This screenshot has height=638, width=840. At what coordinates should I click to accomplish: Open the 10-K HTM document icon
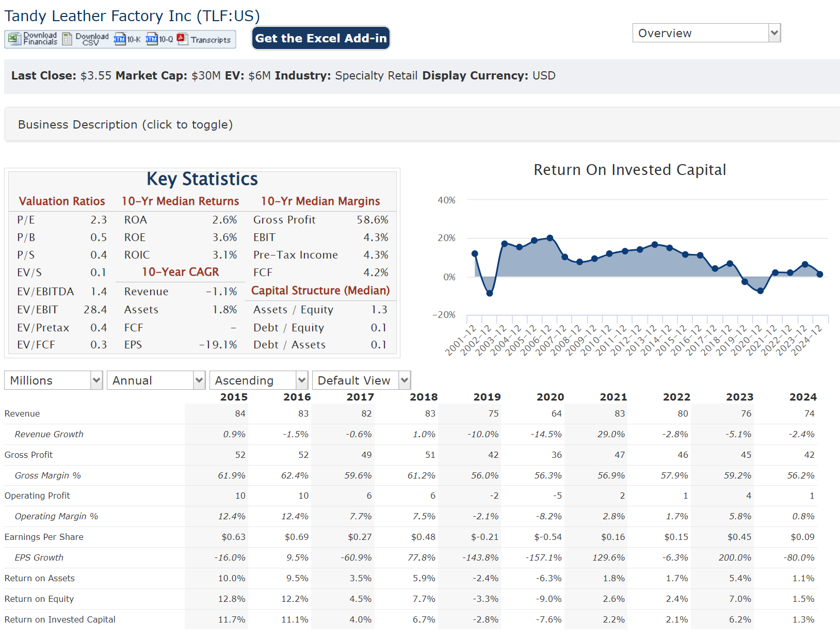pos(120,39)
